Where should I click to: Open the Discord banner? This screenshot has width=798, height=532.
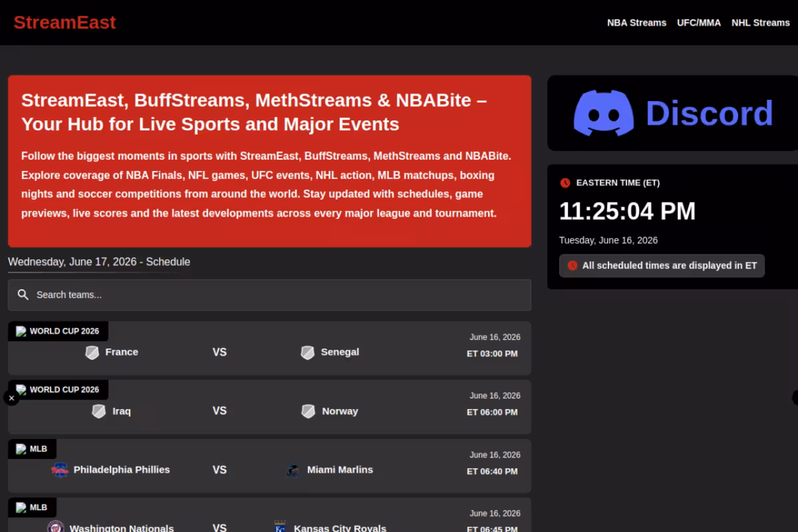click(x=672, y=113)
